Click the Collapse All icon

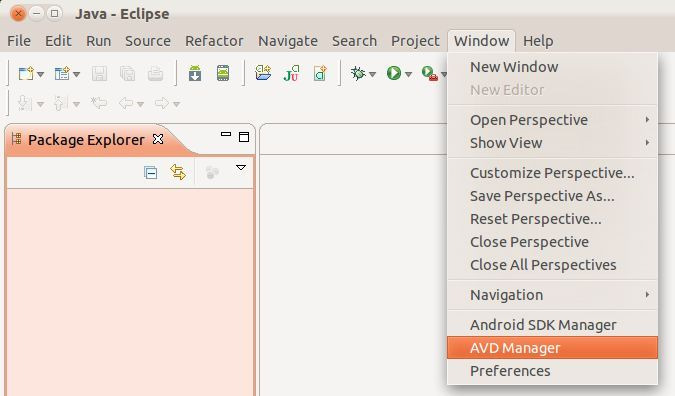point(150,173)
